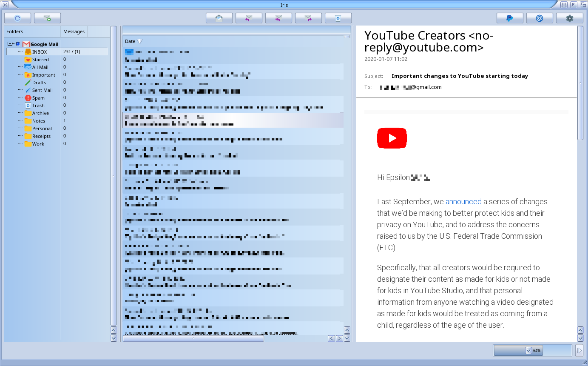Click the 64% progress bar
Screen dimensions: 588x366
tap(532, 351)
